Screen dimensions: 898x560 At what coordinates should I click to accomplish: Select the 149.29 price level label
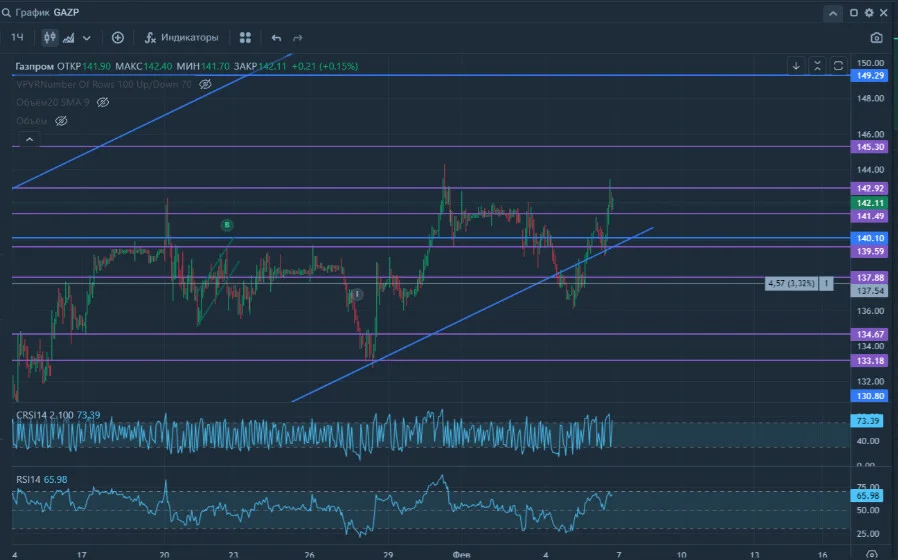(x=870, y=76)
